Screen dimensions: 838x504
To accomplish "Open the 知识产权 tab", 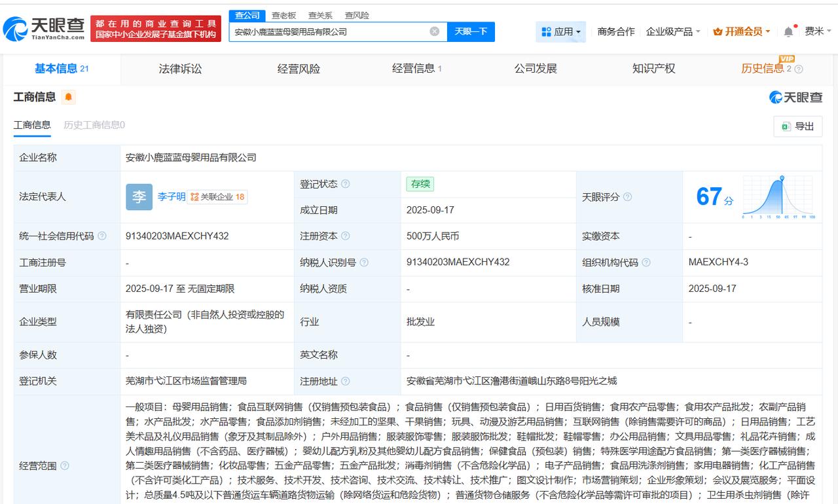I will point(653,69).
